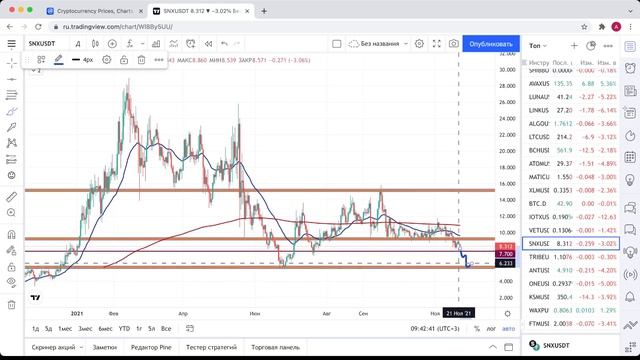The width and height of the screenshot is (640, 360).
Task: Toggle magnet mode for drawings
Action: point(11,234)
